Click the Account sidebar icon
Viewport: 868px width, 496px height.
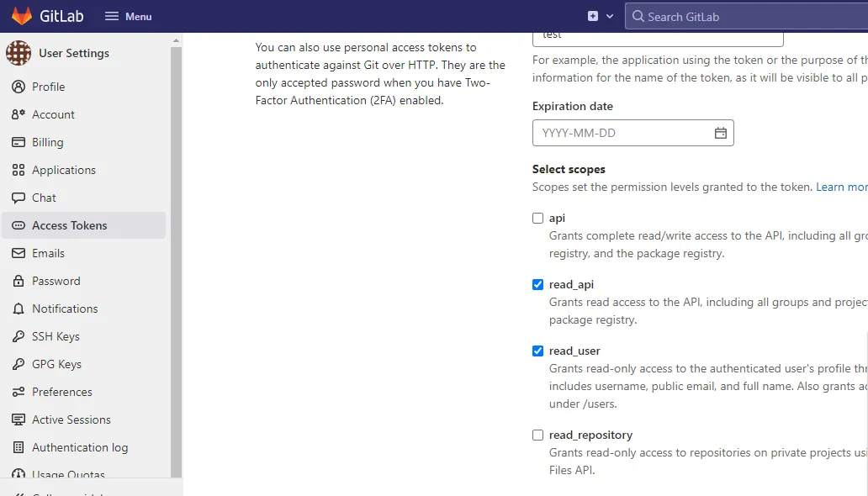click(19, 114)
